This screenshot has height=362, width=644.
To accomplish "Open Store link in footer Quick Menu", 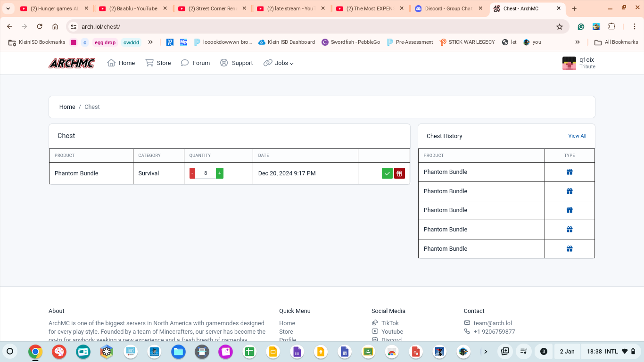I will coord(286,332).
